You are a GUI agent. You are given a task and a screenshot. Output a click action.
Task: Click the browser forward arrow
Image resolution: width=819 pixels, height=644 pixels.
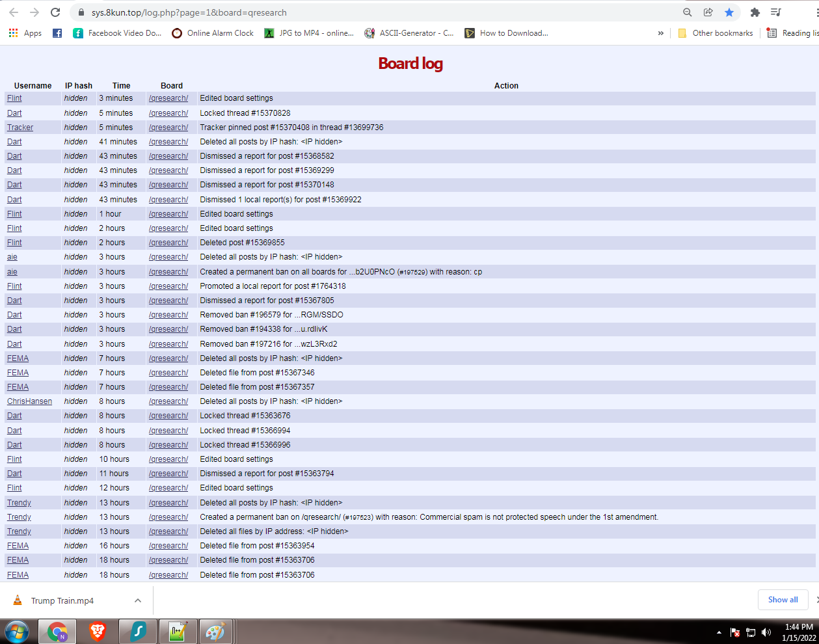(x=34, y=12)
